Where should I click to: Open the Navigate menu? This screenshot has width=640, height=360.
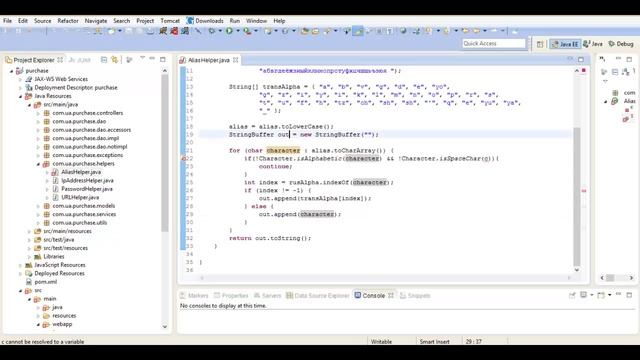click(96, 20)
